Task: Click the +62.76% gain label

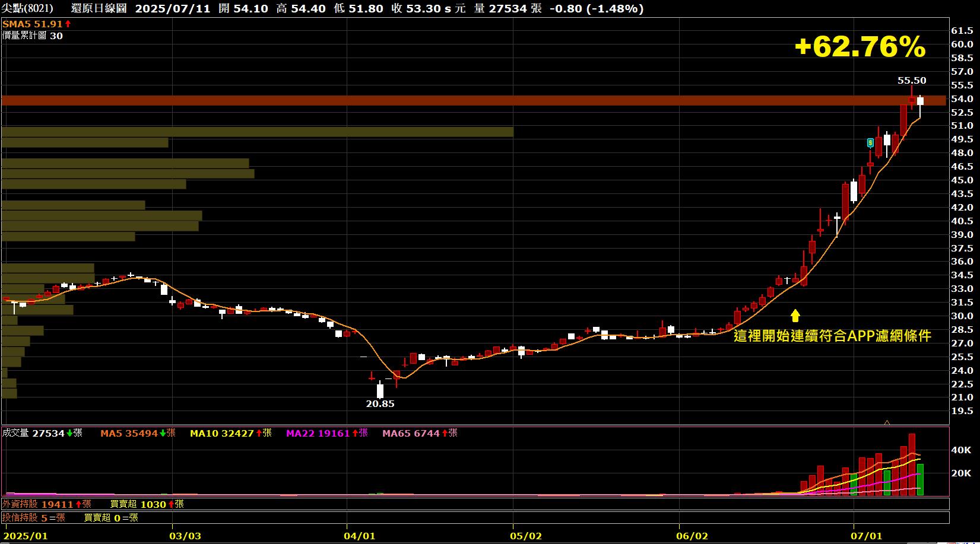Action: 860,47
